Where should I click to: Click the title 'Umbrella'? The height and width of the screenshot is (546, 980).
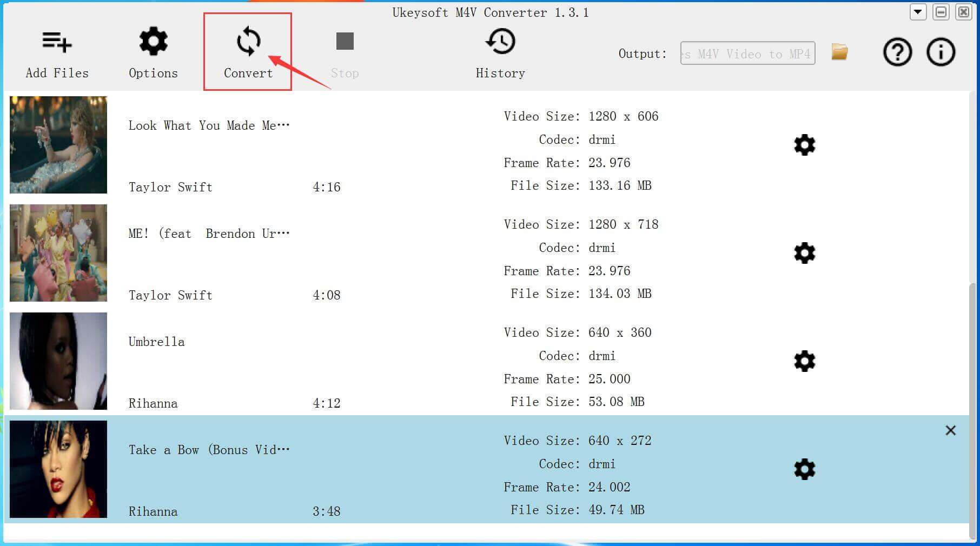click(156, 342)
